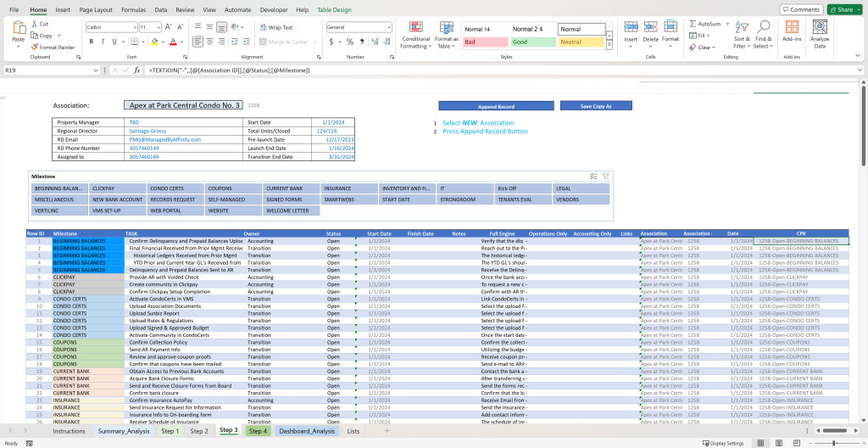The width and height of the screenshot is (868, 448).
Task: Open the Accounting Number Format dollar icon
Action: point(331,42)
